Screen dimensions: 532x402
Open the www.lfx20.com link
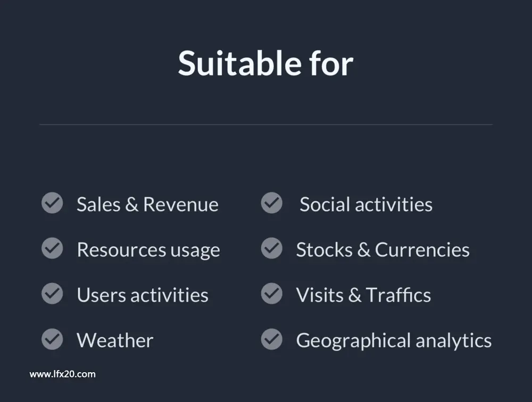[62, 374]
